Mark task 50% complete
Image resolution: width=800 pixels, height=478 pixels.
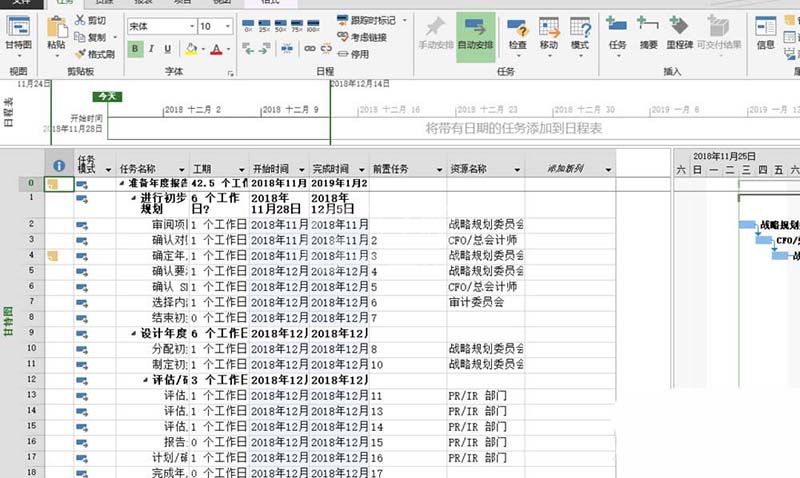281,26
